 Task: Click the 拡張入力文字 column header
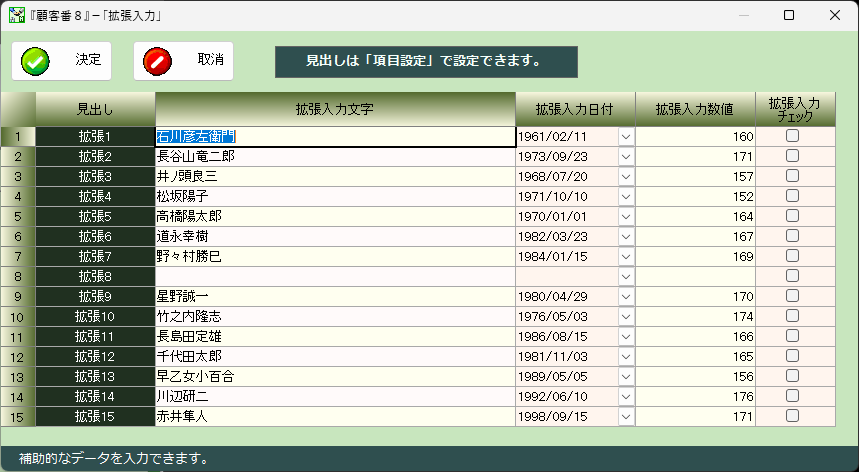tap(335, 109)
